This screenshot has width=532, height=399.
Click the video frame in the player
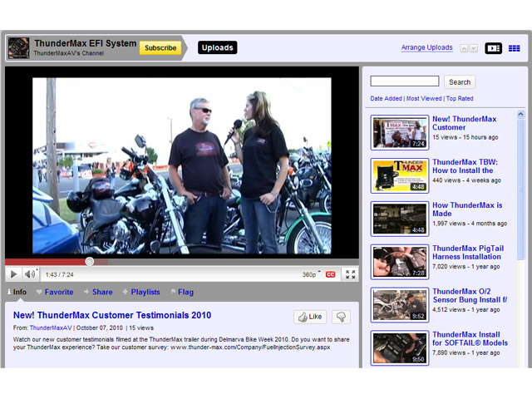tap(182, 165)
